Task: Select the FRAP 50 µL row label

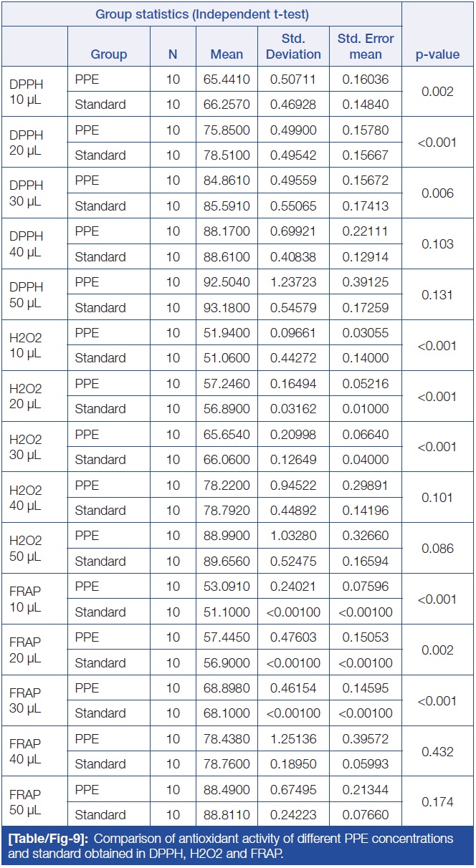Action: click(27, 802)
